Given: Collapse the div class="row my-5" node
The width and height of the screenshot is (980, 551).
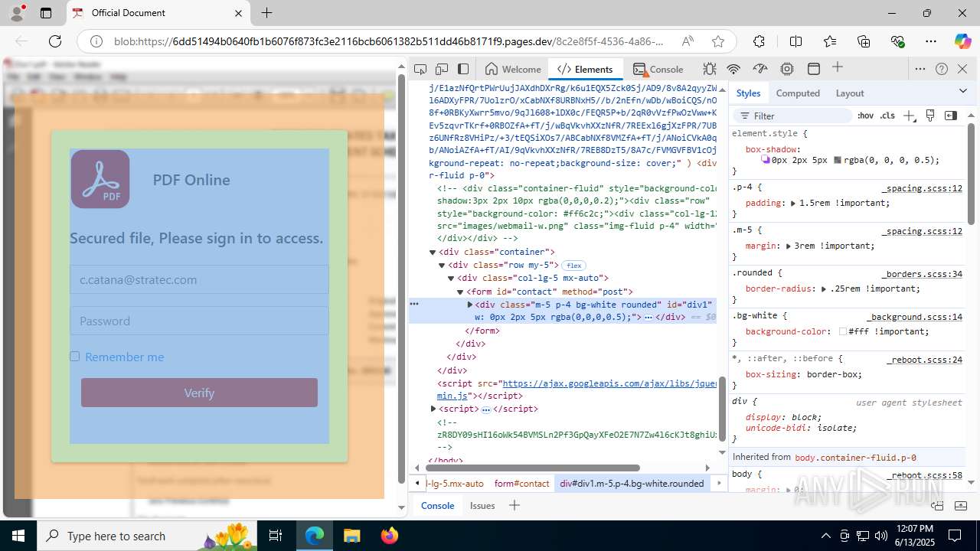Looking at the screenshot, I should 442,266.
